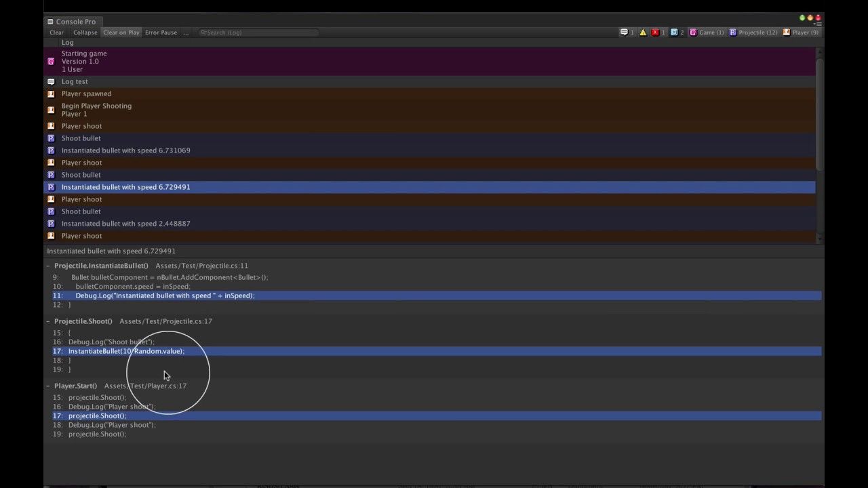Collapse the Projectile.Shoot() stack frame
Screen dimensions: 868x488
click(x=48, y=321)
